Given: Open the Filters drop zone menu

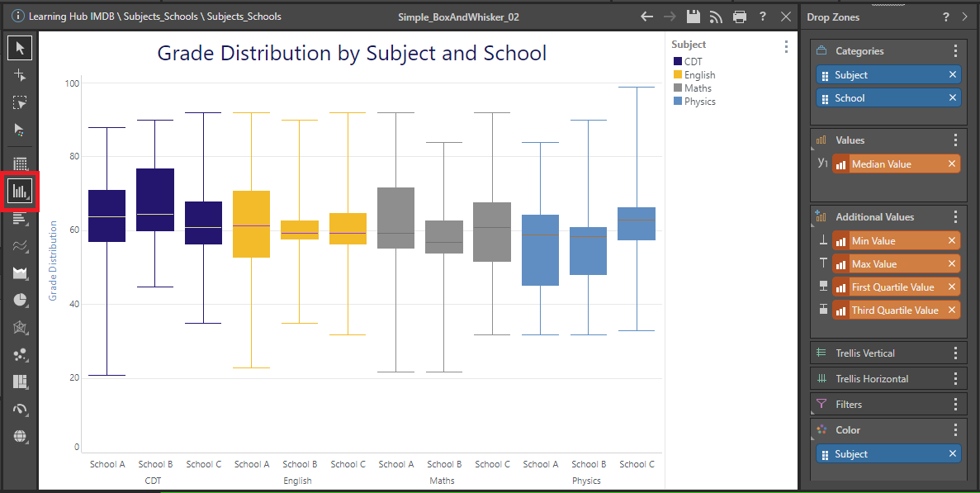Looking at the screenshot, I should pyautogui.click(x=955, y=405).
